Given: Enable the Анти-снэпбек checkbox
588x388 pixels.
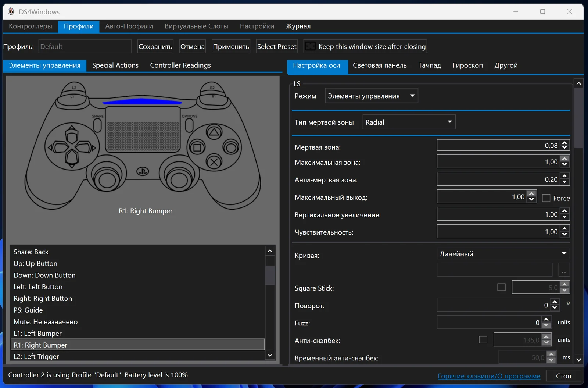Looking at the screenshot, I should coord(483,339).
